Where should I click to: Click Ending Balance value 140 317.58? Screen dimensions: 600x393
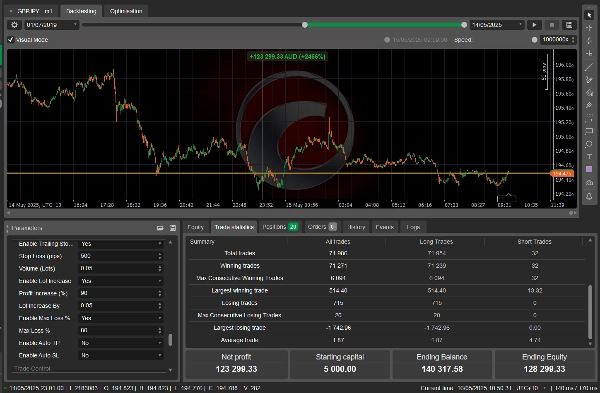[x=442, y=369]
